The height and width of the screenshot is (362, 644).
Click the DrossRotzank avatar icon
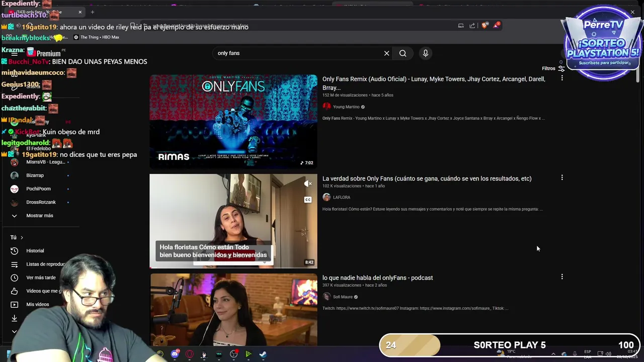14,202
